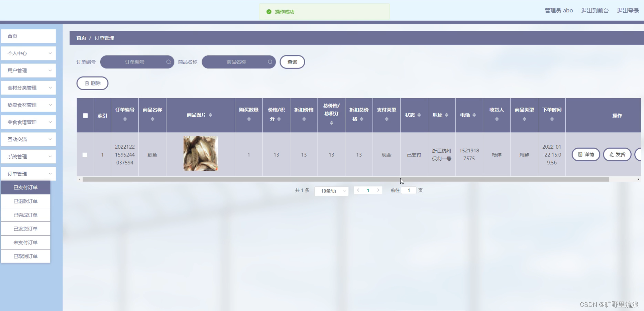Select 未支付订单 submenu item
Viewport: 644px width, 311px height.
click(25, 242)
